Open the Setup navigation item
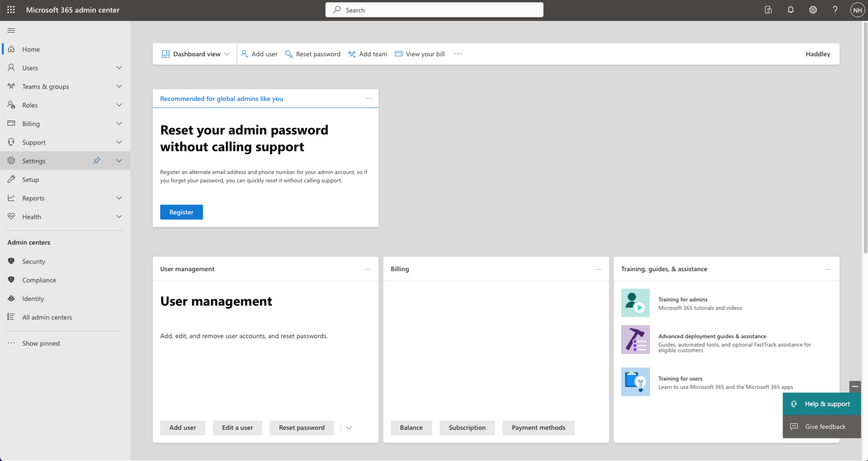 click(x=31, y=179)
